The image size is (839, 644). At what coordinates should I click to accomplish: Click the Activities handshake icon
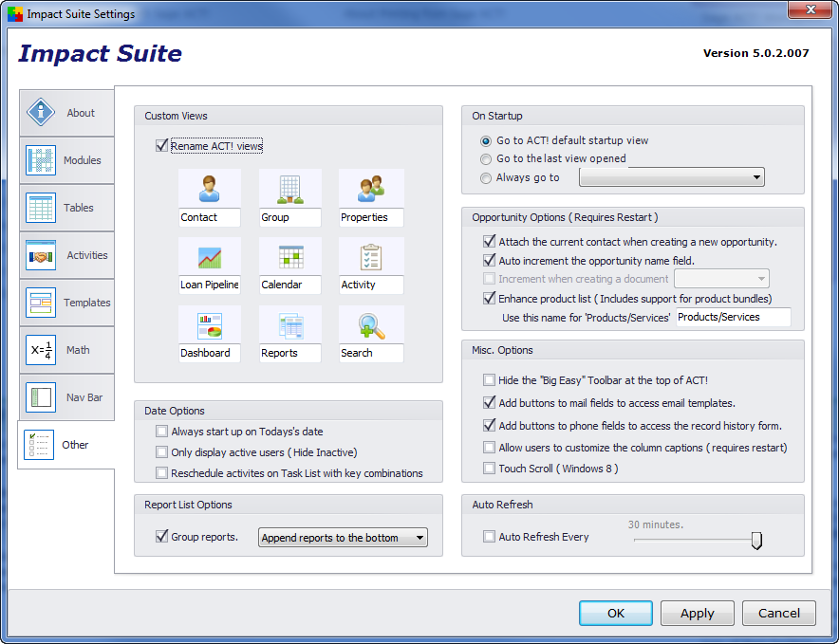[41, 255]
